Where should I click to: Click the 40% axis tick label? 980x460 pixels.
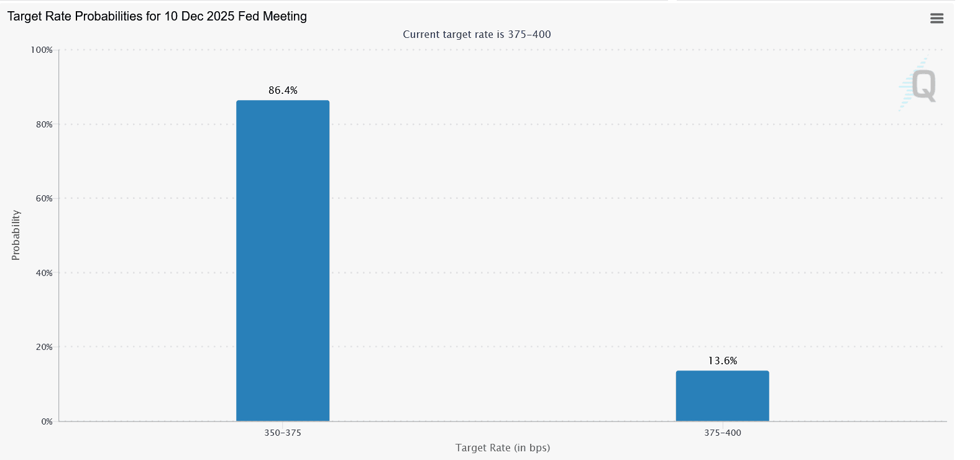[x=45, y=273]
